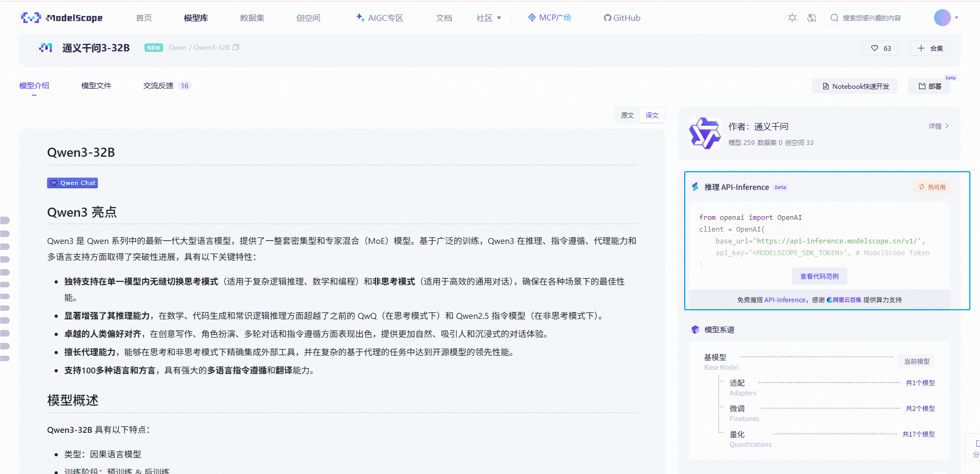Switch language with the 中/En icon
980x474 pixels.
811,18
